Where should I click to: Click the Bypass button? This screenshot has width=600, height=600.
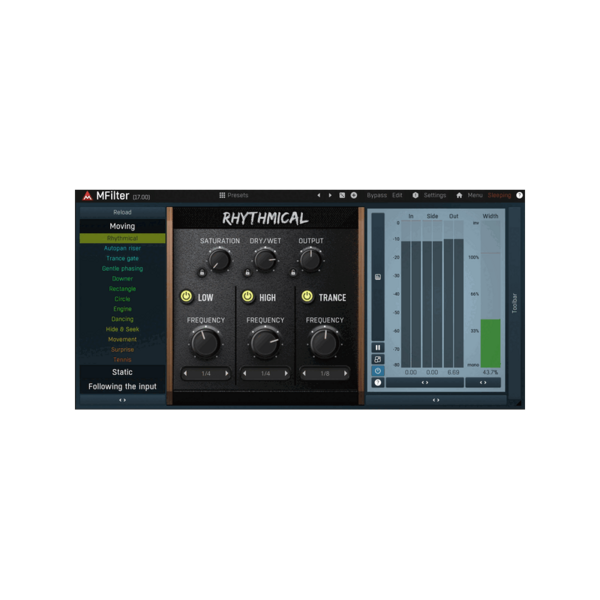coord(377,196)
